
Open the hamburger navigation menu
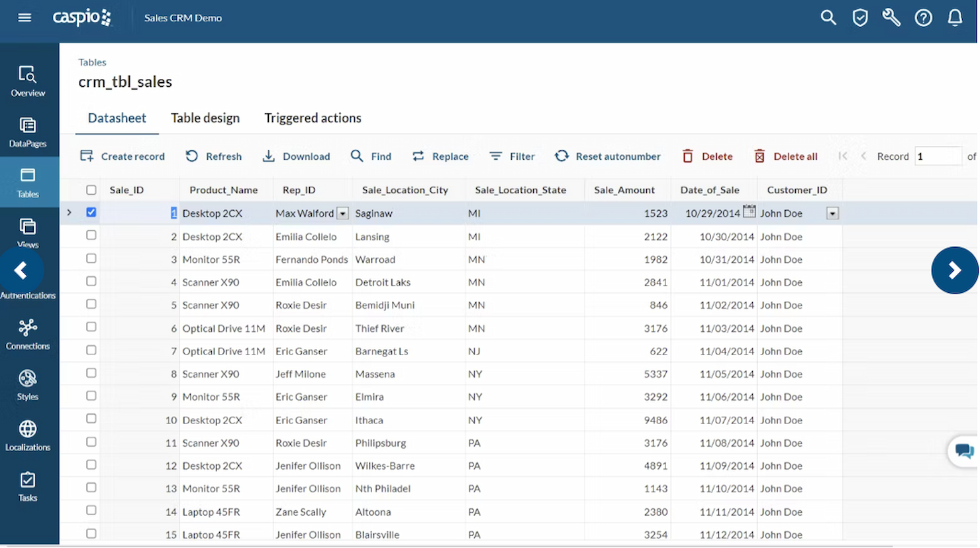point(24,18)
